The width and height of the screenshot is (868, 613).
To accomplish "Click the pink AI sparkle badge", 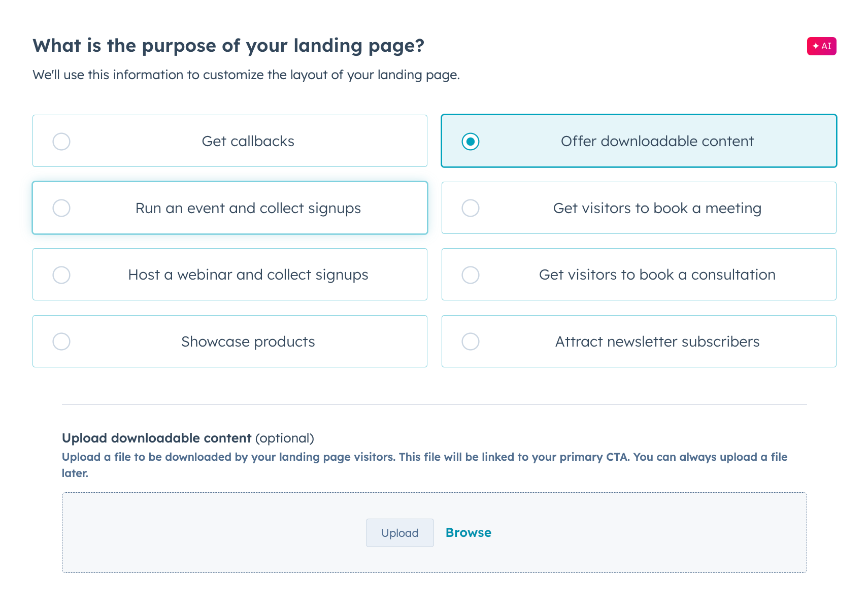I will (821, 46).
